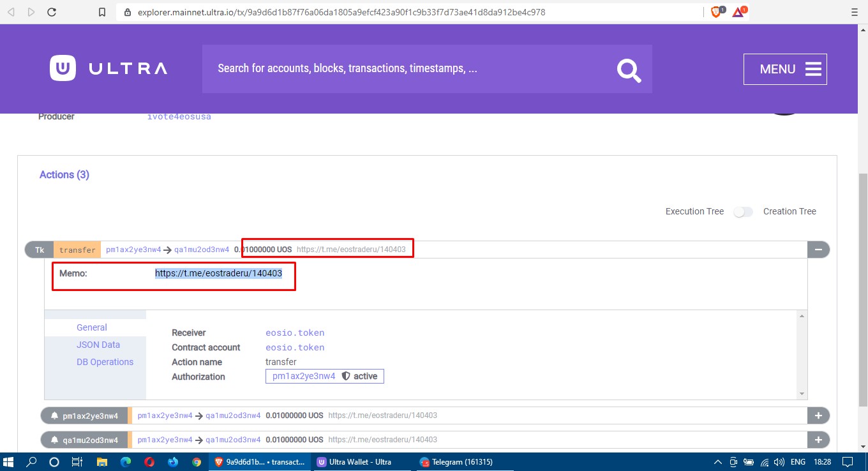The image size is (868, 471).
Task: Click the Wi-Fi network tray icon
Action: (764, 461)
